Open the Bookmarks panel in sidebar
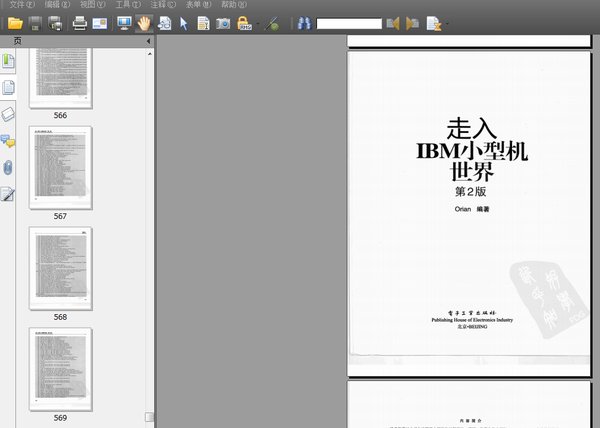Screen dimensions: 600x428 pos(8,62)
